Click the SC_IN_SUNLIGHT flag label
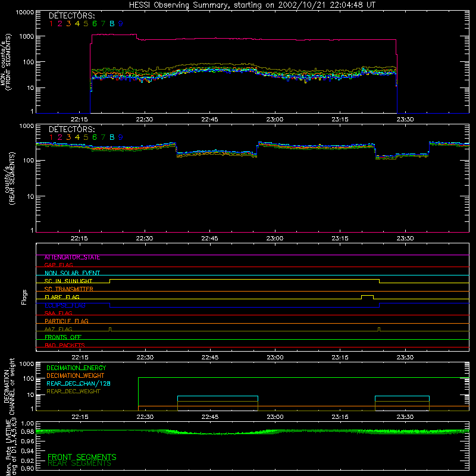The image size is (476, 476). 68,281
